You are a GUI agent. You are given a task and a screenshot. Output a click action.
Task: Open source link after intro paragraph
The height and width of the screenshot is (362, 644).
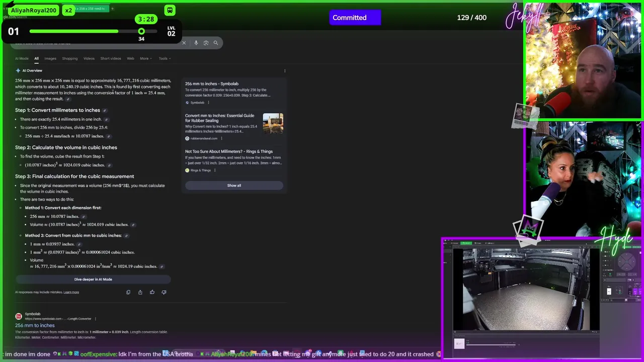click(x=68, y=99)
